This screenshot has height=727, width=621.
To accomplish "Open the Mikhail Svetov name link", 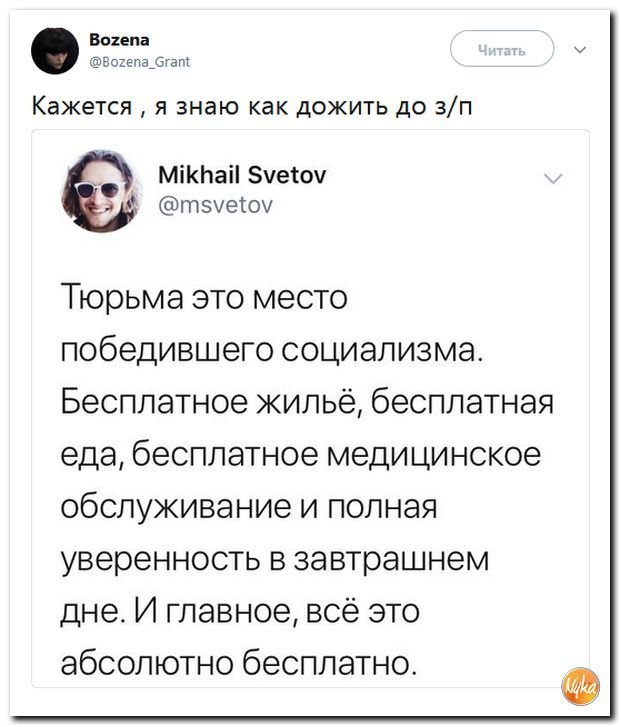I will (242, 175).
